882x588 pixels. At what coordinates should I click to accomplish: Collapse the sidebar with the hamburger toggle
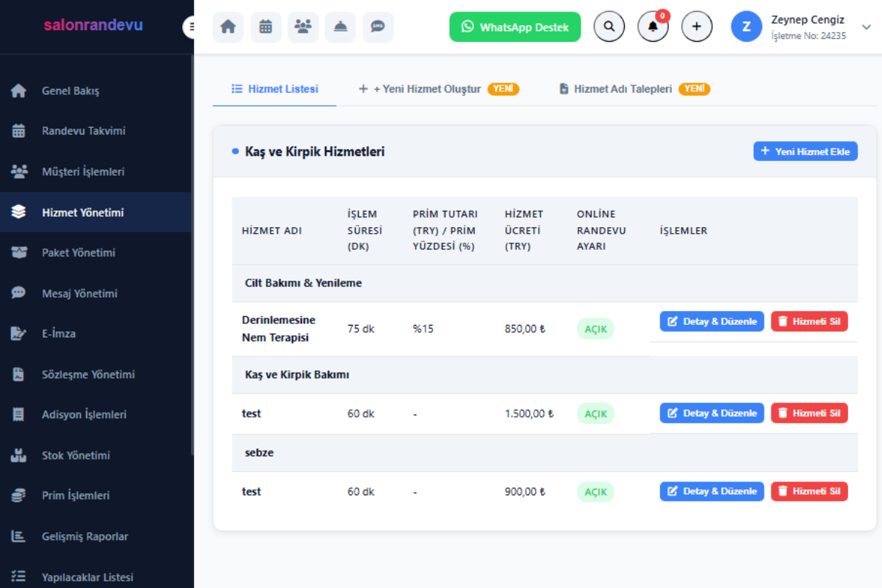pyautogui.click(x=191, y=27)
